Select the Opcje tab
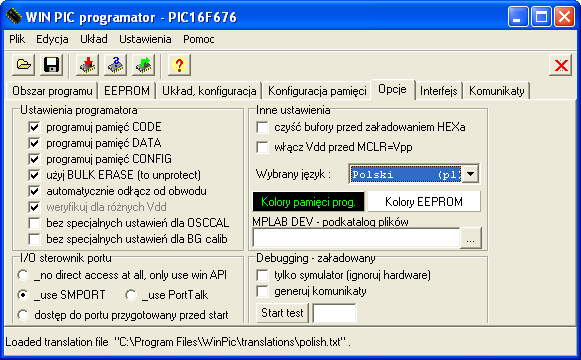 point(392,89)
